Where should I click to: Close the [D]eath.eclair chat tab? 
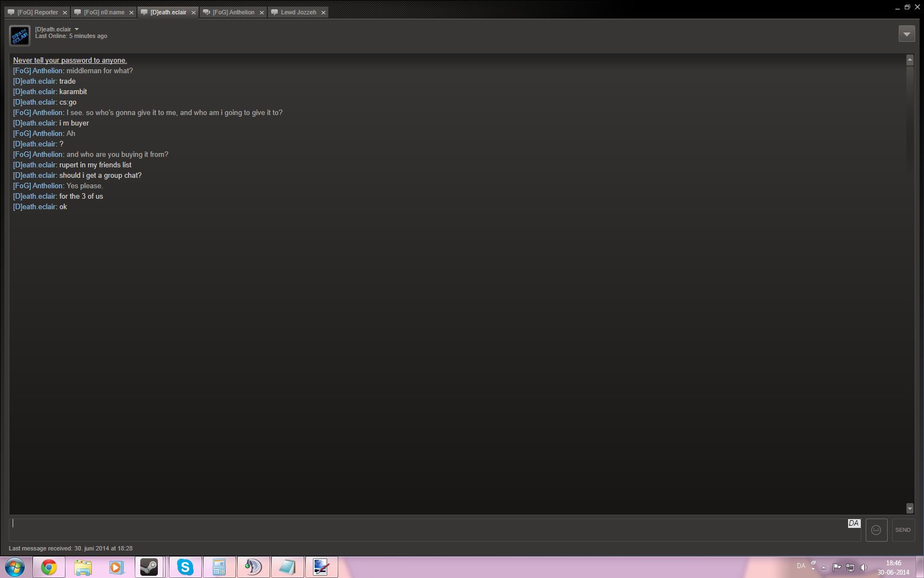click(x=194, y=13)
